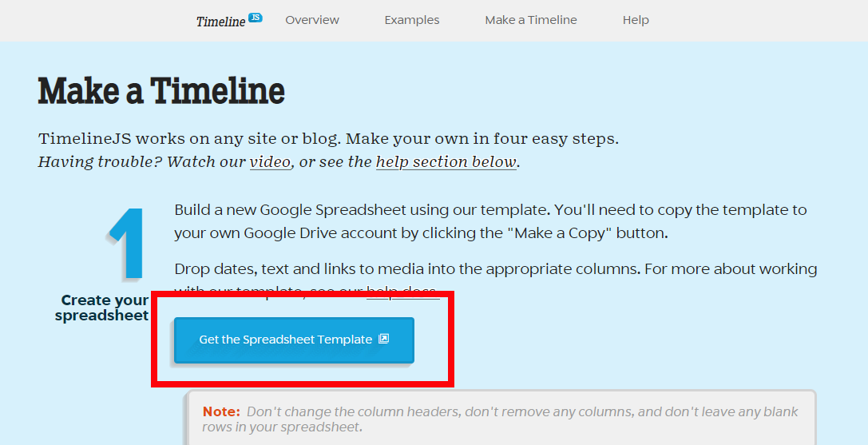Click the "Build a new Google Spreadsheet" paragraph

point(490,221)
